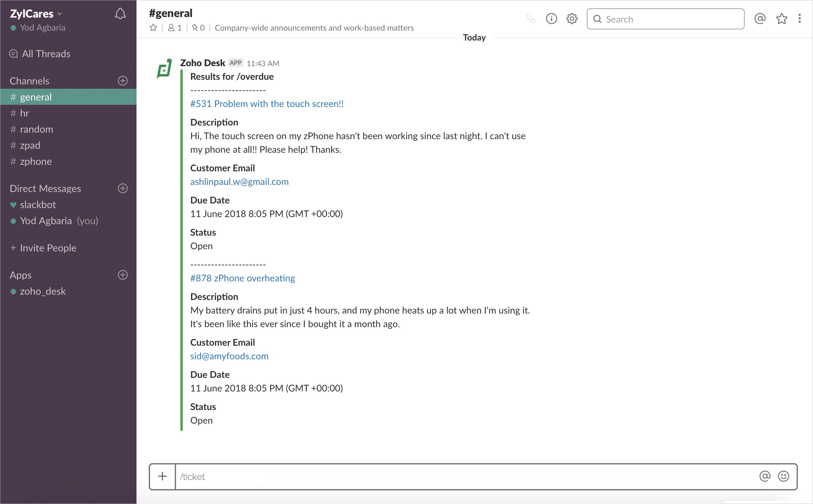Browse apps with Apps plus icon
The image size is (813, 504).
tap(123, 275)
